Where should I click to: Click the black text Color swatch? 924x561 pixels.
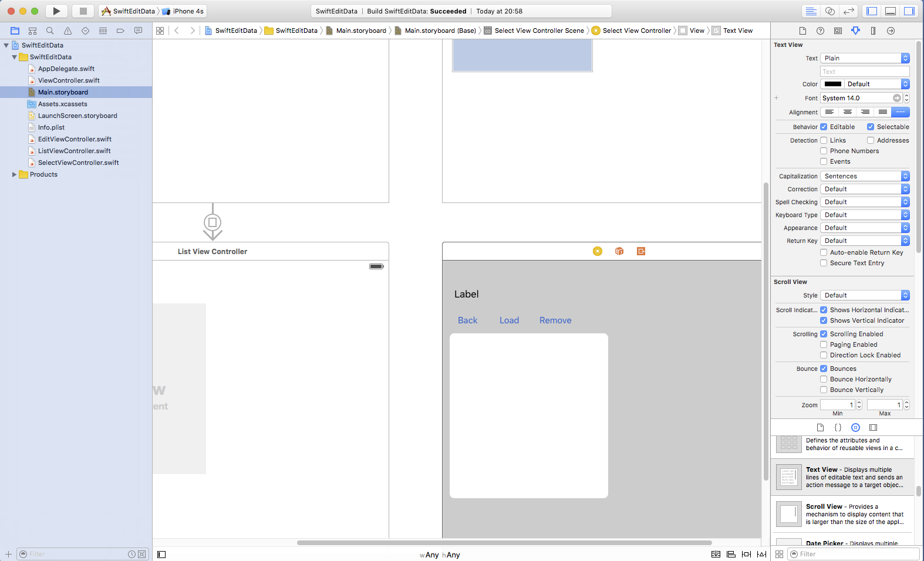point(832,84)
